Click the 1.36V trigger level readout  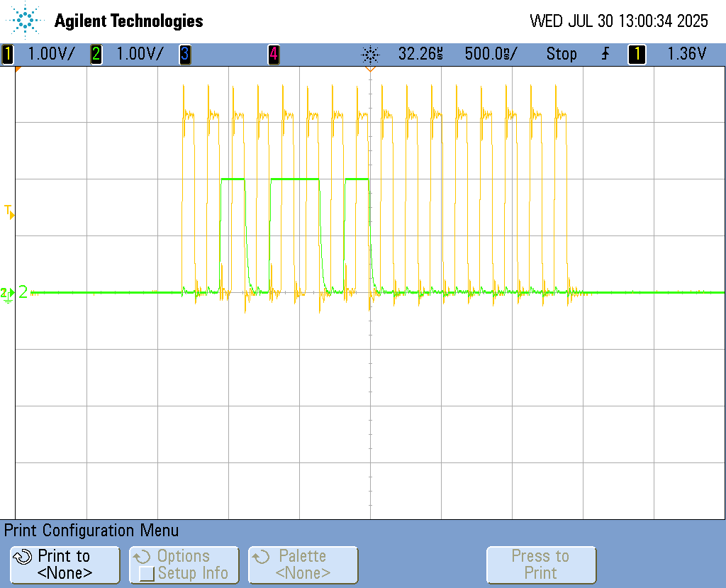[x=686, y=54]
